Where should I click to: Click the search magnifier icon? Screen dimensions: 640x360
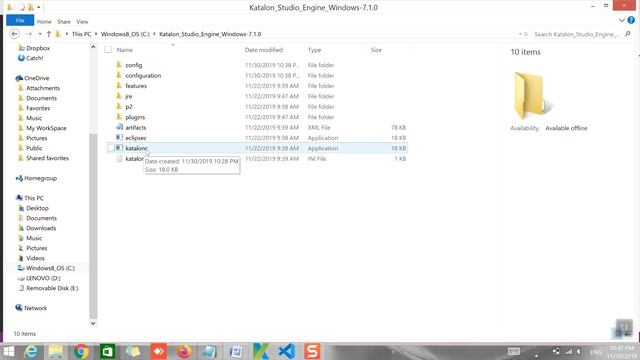coord(628,34)
